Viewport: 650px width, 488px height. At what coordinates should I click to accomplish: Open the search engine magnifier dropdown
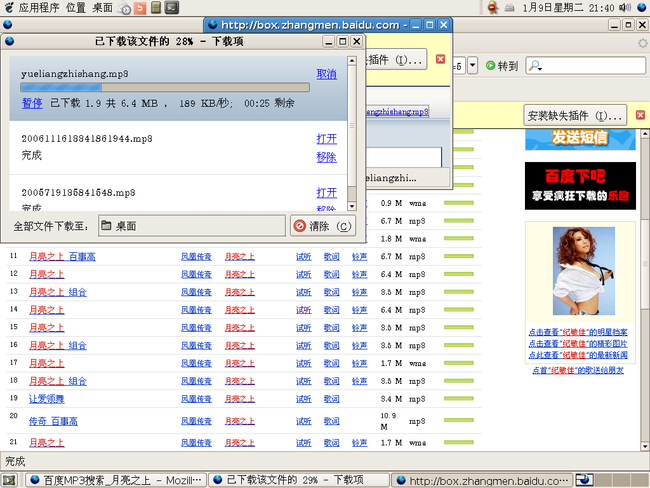535,66
